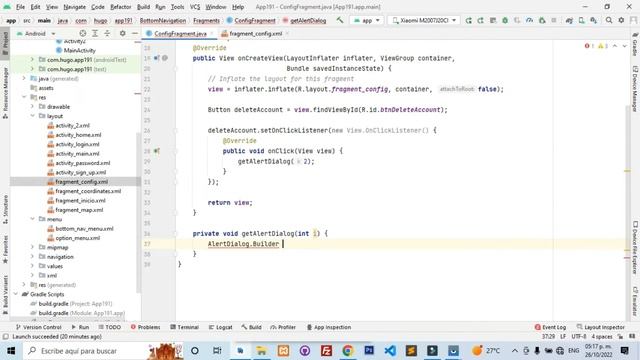Toggle the Project tool window stripe button
Image resolution: width=640 pixels, height=360 pixels.
pos(5,44)
